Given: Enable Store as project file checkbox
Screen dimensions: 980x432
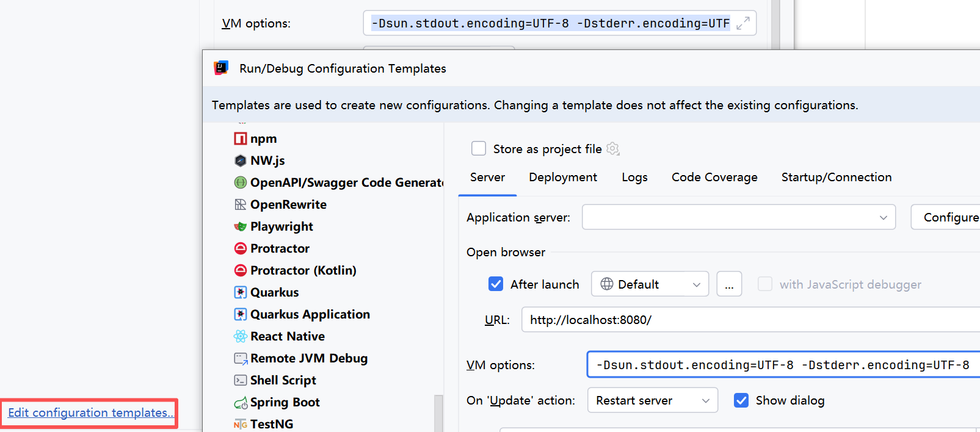Looking at the screenshot, I should pos(479,149).
